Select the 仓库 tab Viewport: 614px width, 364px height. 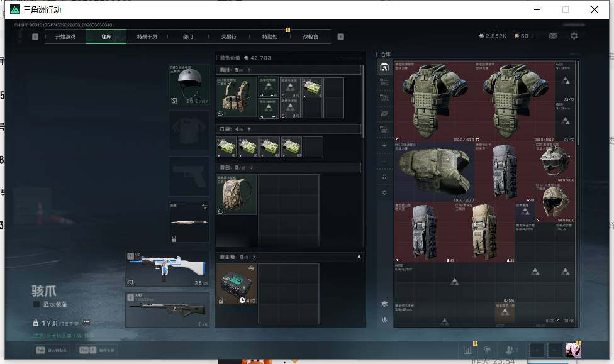point(106,36)
